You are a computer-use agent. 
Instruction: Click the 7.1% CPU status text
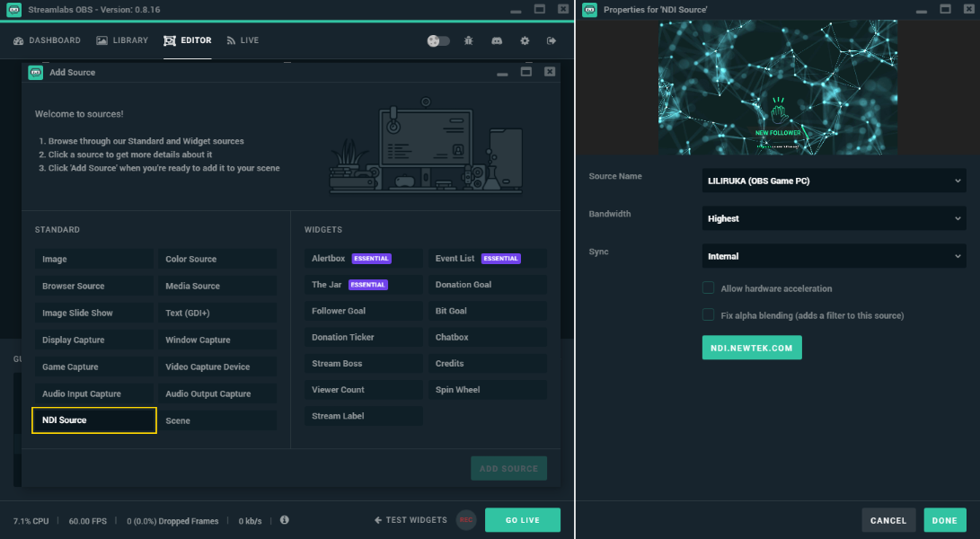(31, 521)
